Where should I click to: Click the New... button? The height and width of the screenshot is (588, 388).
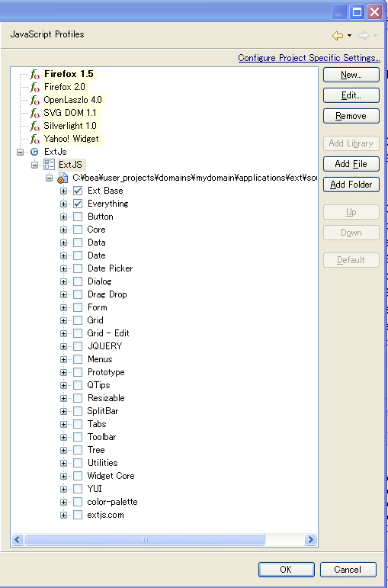point(351,75)
